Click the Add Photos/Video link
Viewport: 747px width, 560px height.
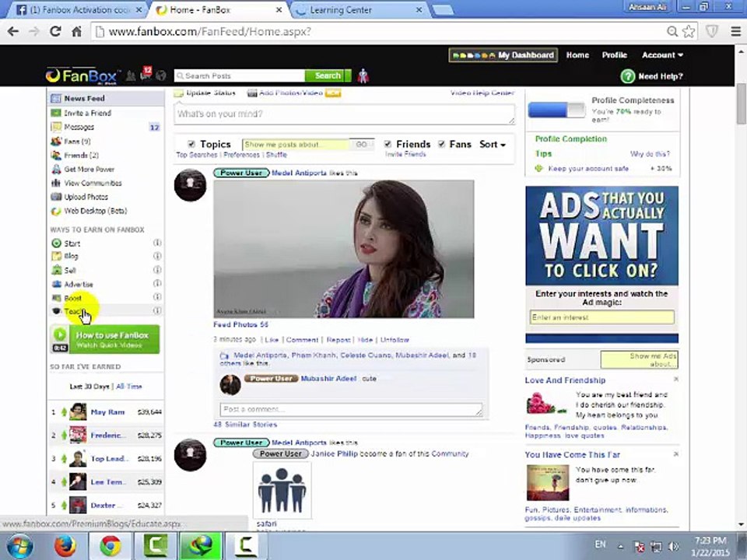tap(290, 93)
